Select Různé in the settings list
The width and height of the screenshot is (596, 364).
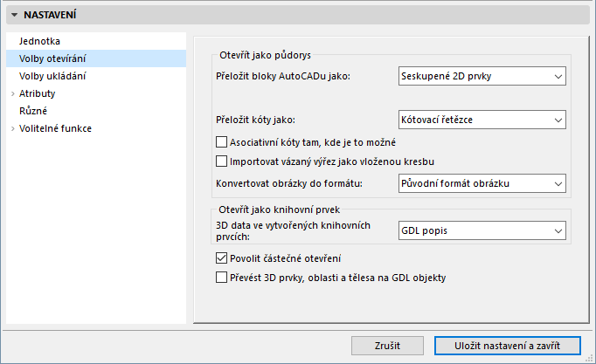click(x=33, y=111)
